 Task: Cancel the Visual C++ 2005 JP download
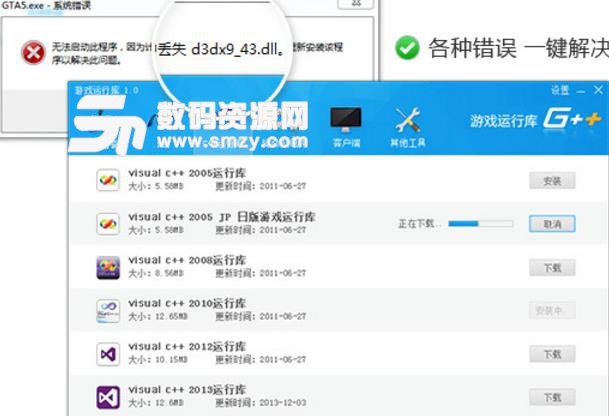pos(552,224)
